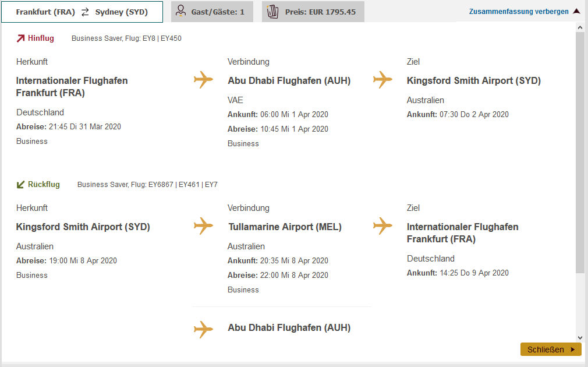Click the plane icon before Tullamarine Airport
588x367 pixels.
(203, 226)
